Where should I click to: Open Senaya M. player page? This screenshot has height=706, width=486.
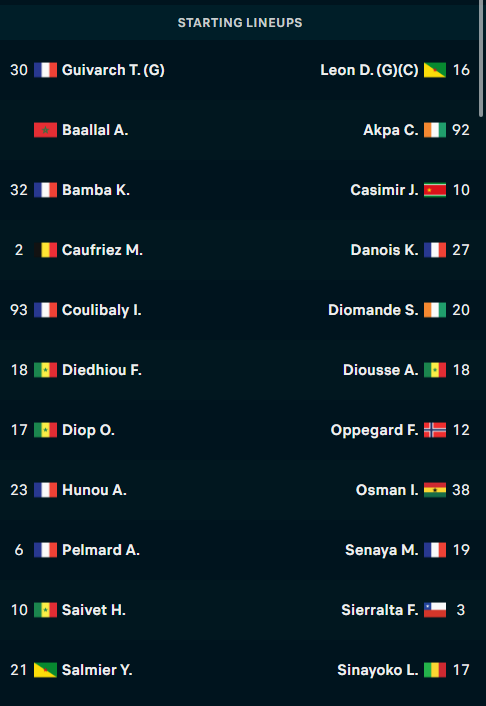coord(382,550)
